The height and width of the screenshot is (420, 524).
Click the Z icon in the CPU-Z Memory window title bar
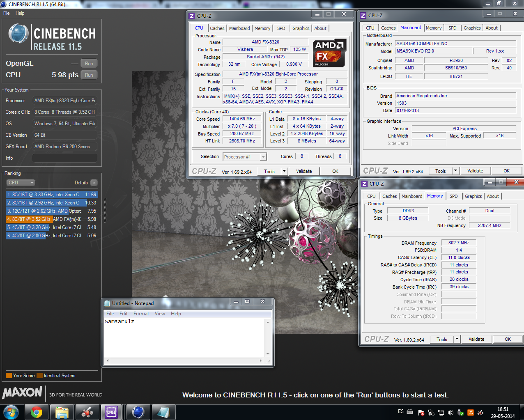click(364, 184)
